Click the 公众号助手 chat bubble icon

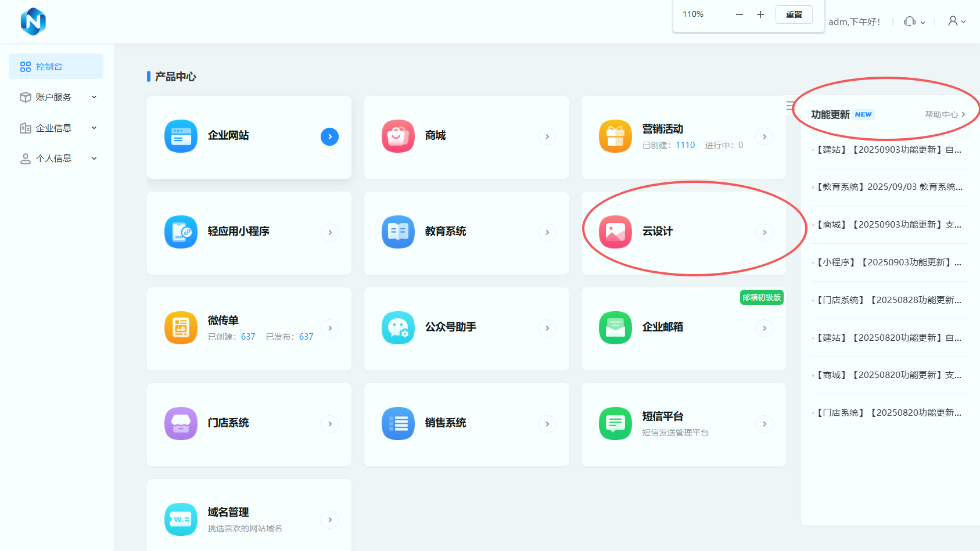[x=398, y=328]
